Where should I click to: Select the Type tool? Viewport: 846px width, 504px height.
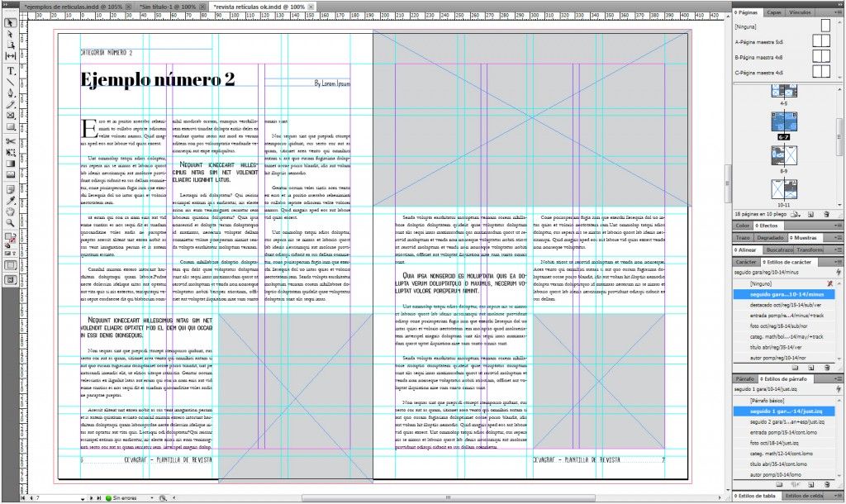click(x=10, y=71)
